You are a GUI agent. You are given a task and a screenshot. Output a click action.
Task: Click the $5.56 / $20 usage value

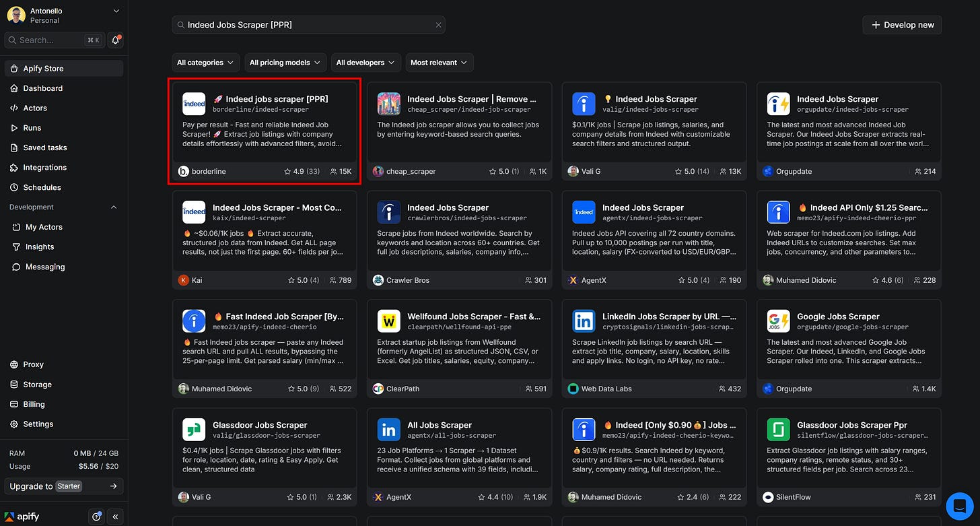[98, 466]
